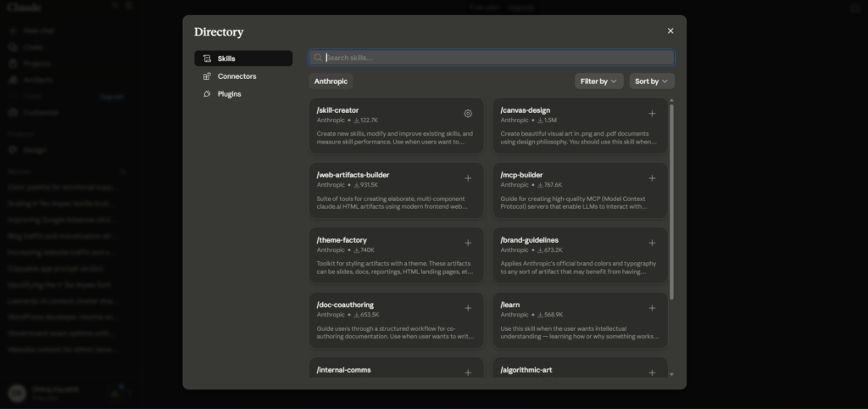Add the /brand-guidelines skill via plus icon
The height and width of the screenshot is (409, 868).
click(x=652, y=244)
